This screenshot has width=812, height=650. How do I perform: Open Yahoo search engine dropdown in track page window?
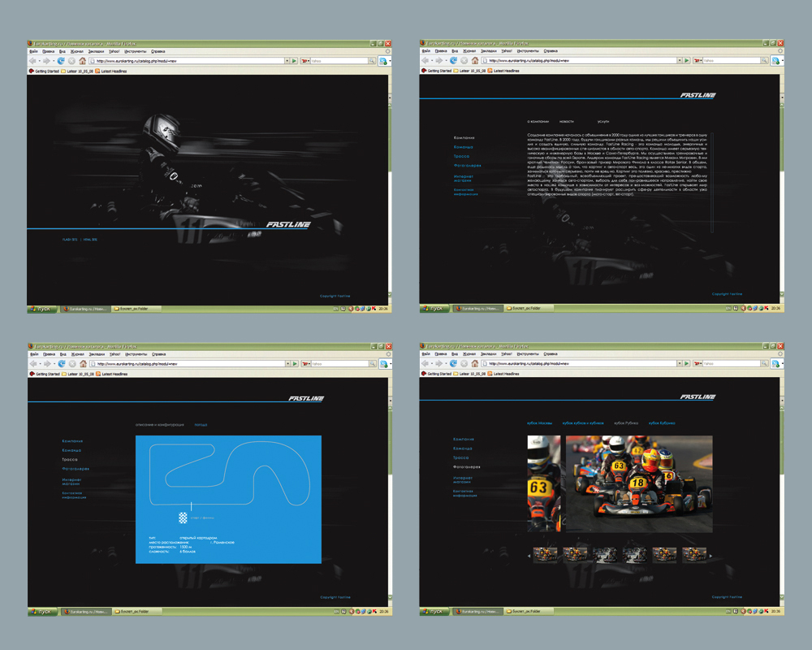click(x=305, y=364)
